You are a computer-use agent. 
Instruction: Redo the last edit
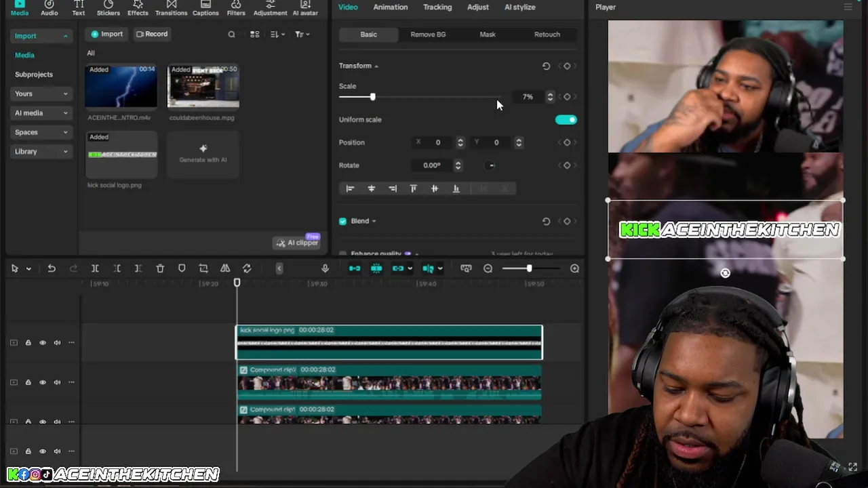(73, 268)
